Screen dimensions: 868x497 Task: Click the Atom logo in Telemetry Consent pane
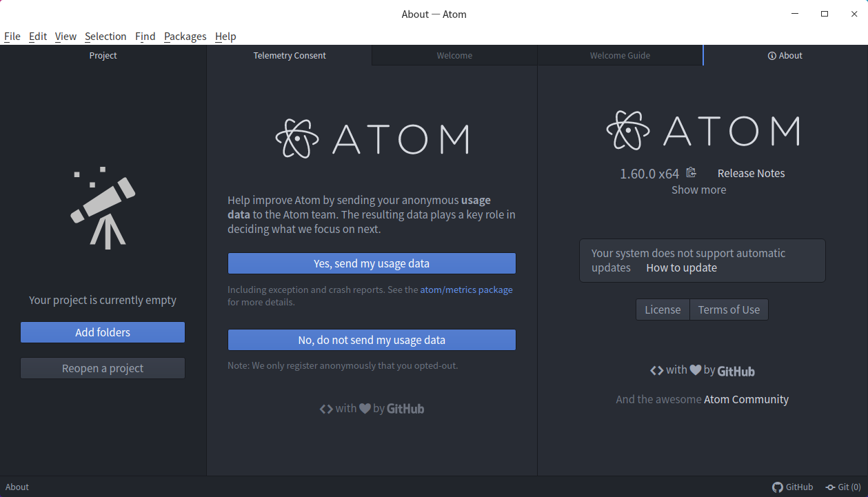(372, 139)
